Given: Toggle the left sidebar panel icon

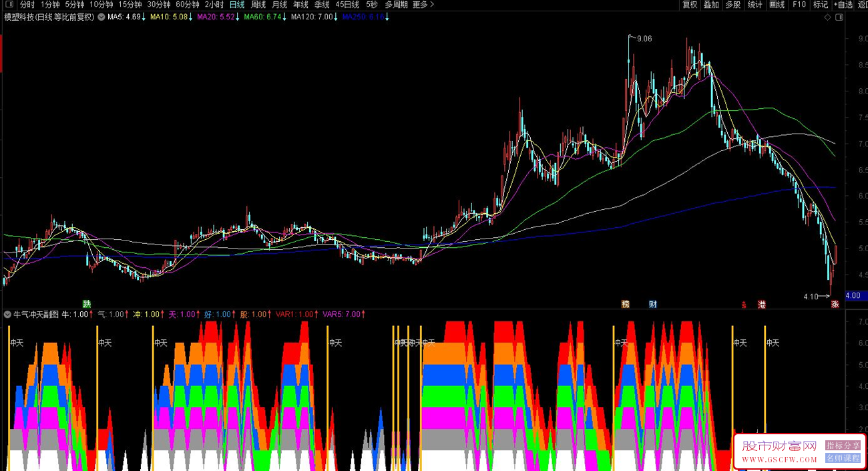Looking at the screenshot, I should 9,5.
